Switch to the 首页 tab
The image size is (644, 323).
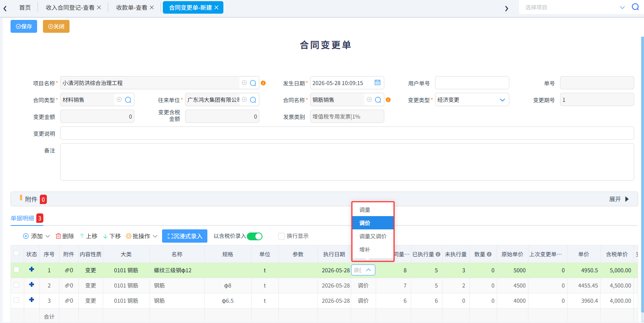point(25,7)
